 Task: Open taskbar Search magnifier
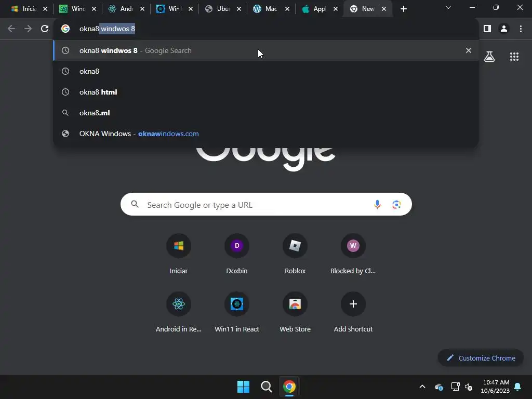(267, 387)
